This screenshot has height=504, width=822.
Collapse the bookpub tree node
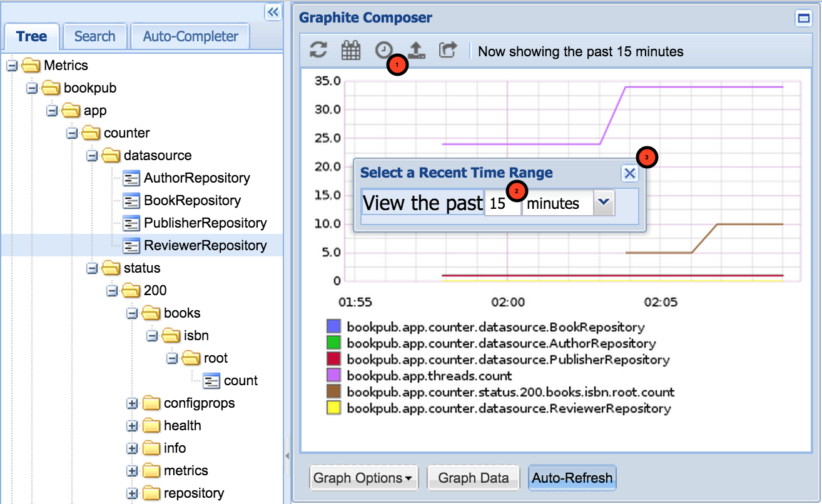[x=32, y=88]
